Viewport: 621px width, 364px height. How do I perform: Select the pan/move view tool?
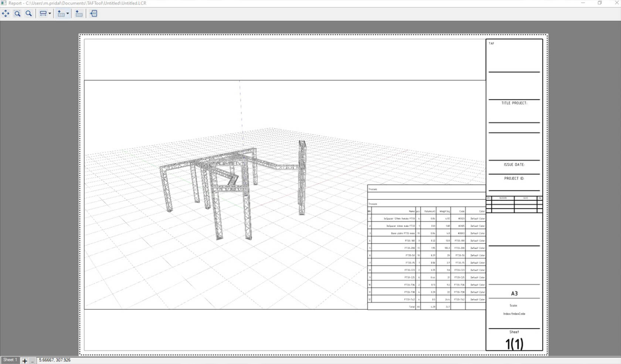pyautogui.click(x=6, y=14)
